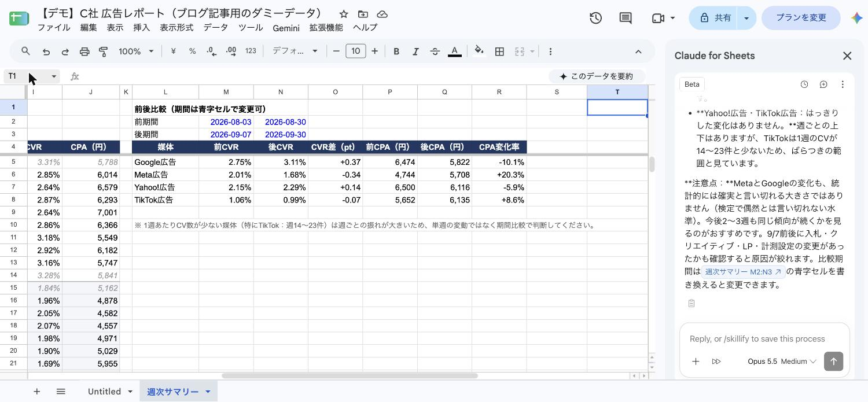The image size is (868, 402).
Task: Click the skip-forward icon in Claude input
Action: coord(716,362)
